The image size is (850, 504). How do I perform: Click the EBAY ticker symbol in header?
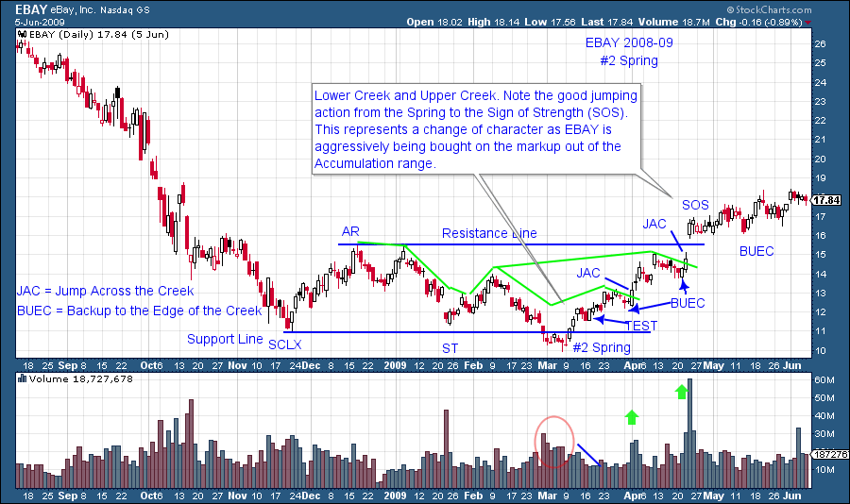point(31,9)
